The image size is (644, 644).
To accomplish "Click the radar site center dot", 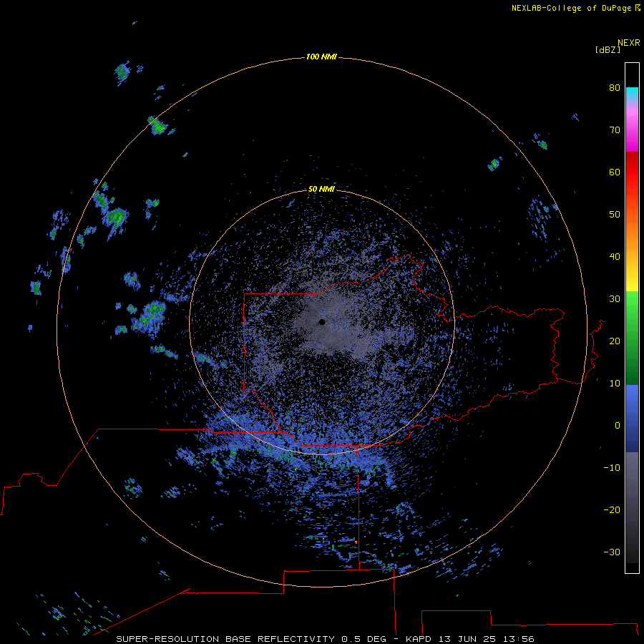I will click(x=322, y=322).
